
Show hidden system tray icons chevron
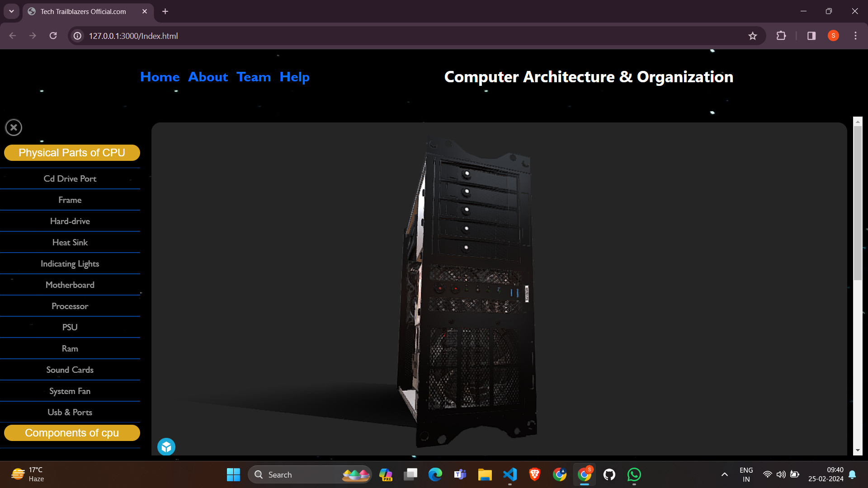(x=724, y=474)
